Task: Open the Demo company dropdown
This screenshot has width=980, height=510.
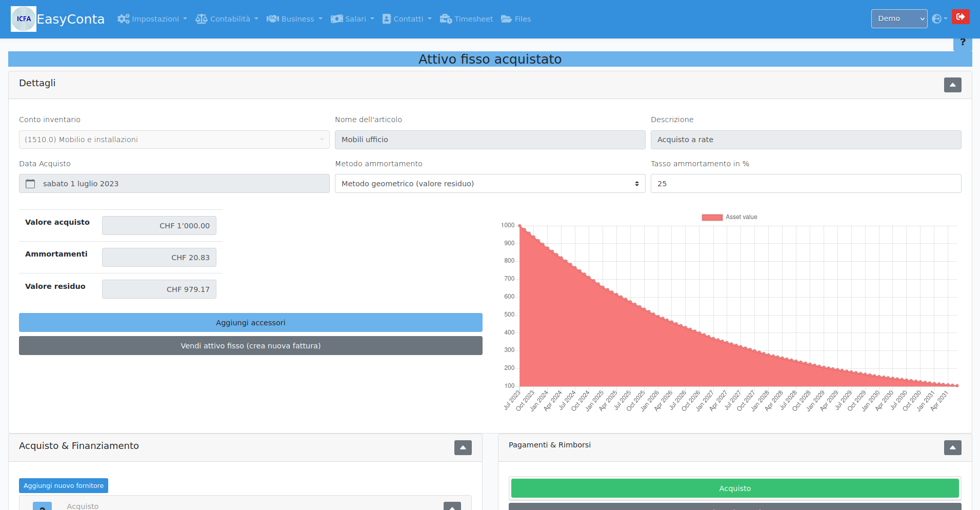Action: [899, 18]
